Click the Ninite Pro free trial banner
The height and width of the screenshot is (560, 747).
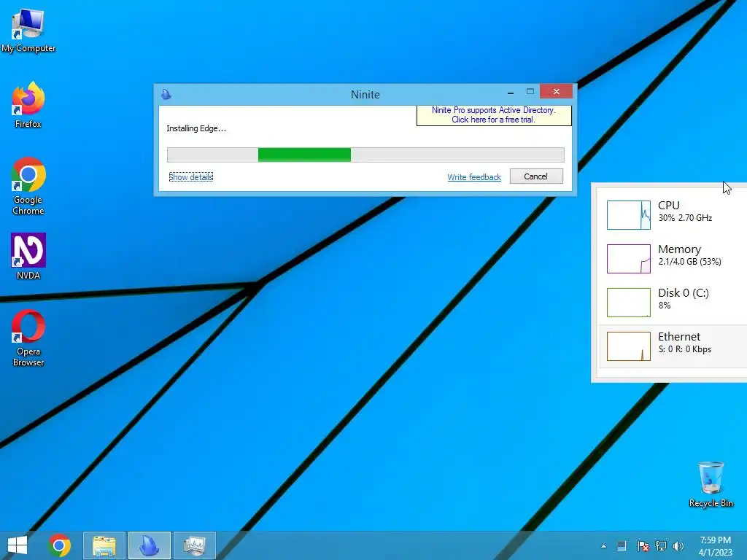(494, 114)
